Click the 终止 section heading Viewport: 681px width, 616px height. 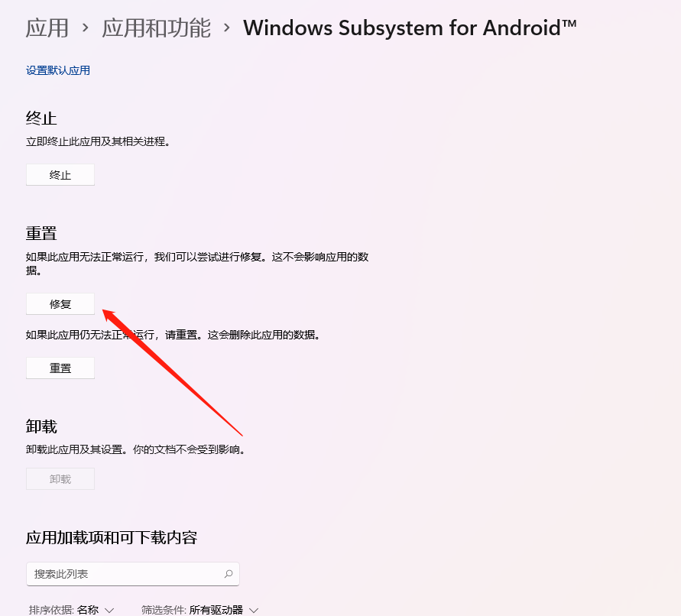(x=41, y=118)
